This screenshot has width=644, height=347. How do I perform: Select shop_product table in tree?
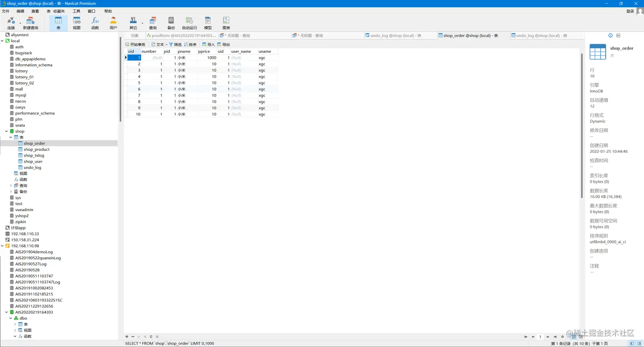(37, 149)
